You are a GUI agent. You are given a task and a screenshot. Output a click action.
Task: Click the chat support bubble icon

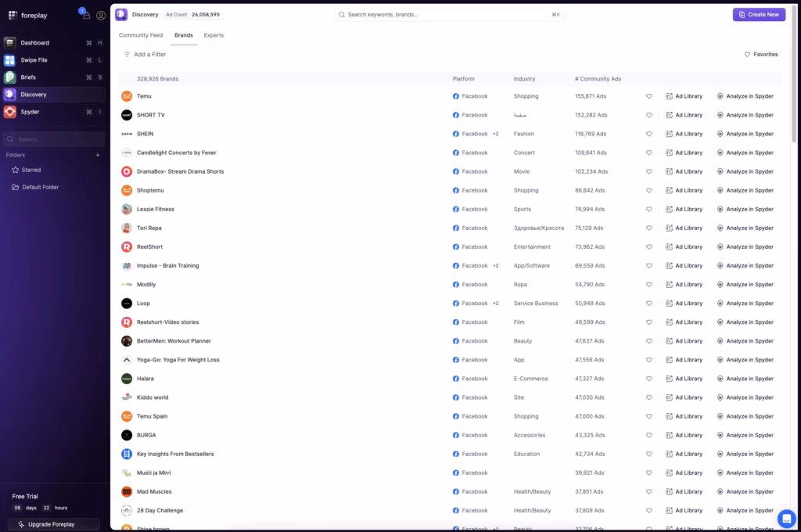(x=785, y=518)
